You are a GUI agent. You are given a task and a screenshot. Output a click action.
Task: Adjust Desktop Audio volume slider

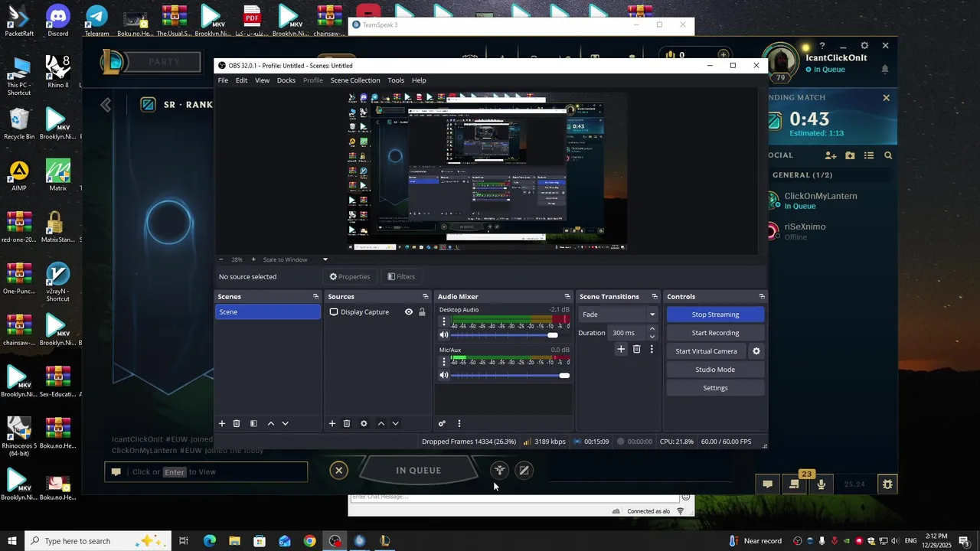[510, 335]
